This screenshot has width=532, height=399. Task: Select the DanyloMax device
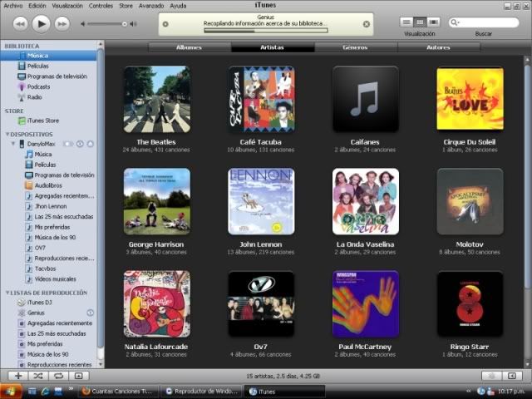[41, 144]
